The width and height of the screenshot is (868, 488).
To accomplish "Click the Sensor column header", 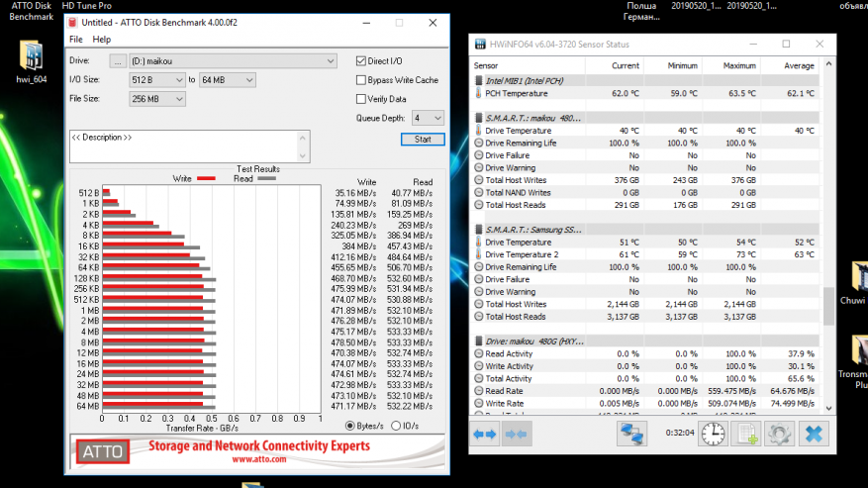I will (529, 65).
